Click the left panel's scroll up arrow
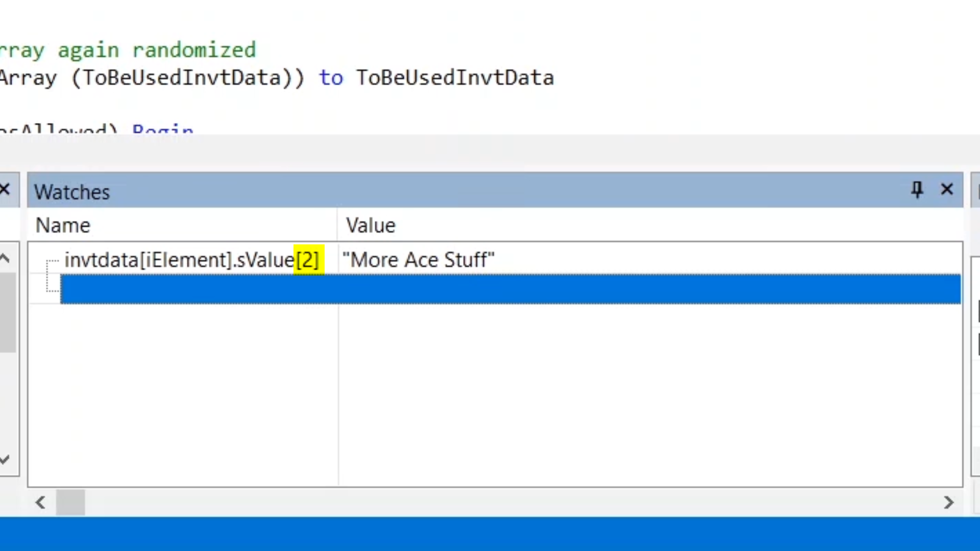 (x=5, y=259)
